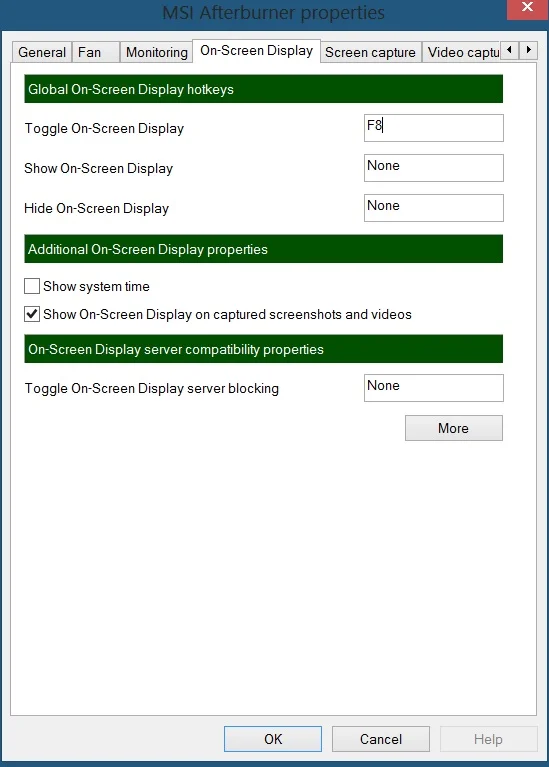Switch to the General tab
549x767 pixels.
coord(42,52)
